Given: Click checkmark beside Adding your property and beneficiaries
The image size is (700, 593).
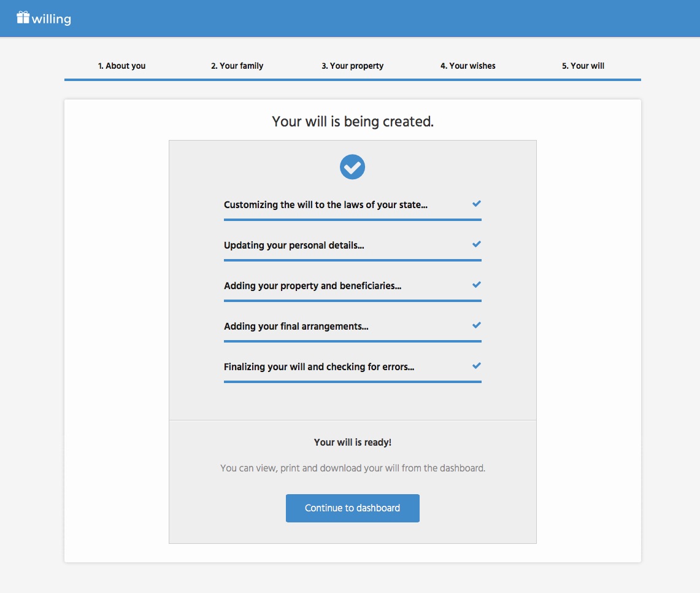Looking at the screenshot, I should point(476,284).
